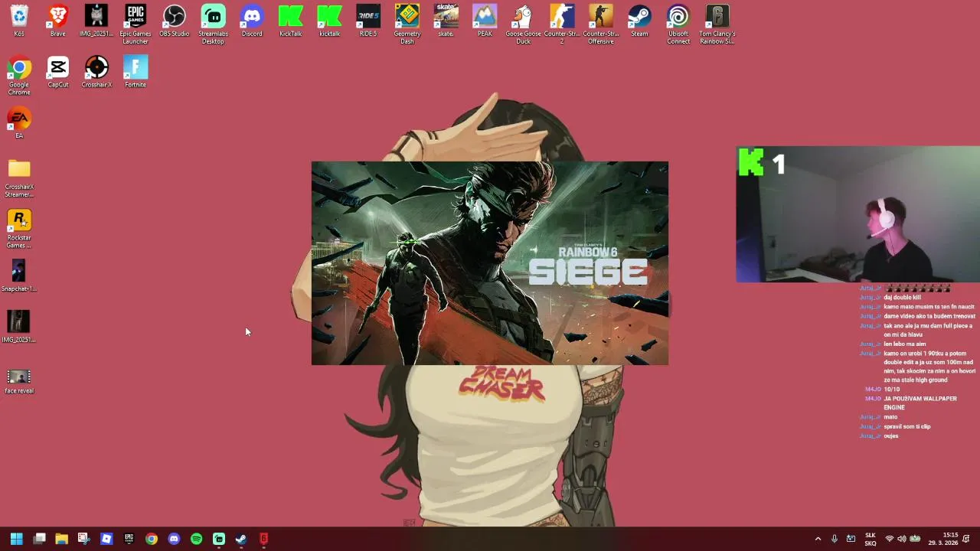
Task: Click chat message "oujes"
Action: coord(890,436)
